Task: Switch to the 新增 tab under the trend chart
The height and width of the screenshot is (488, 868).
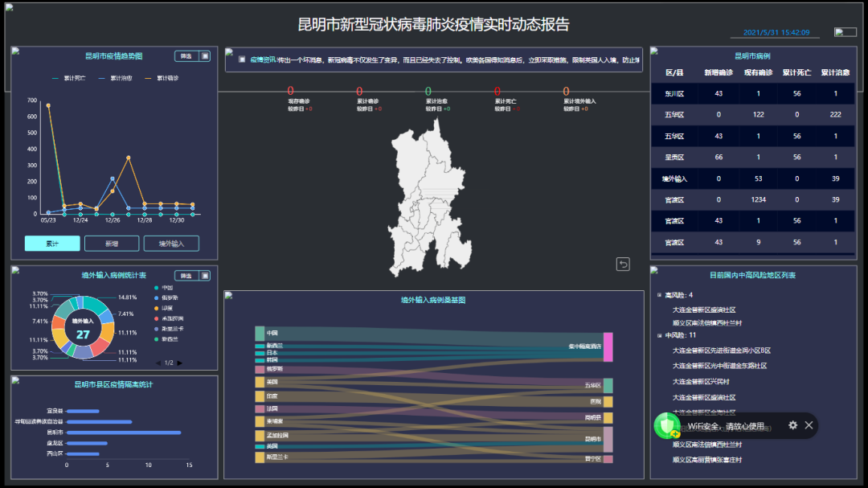Action: click(112, 243)
